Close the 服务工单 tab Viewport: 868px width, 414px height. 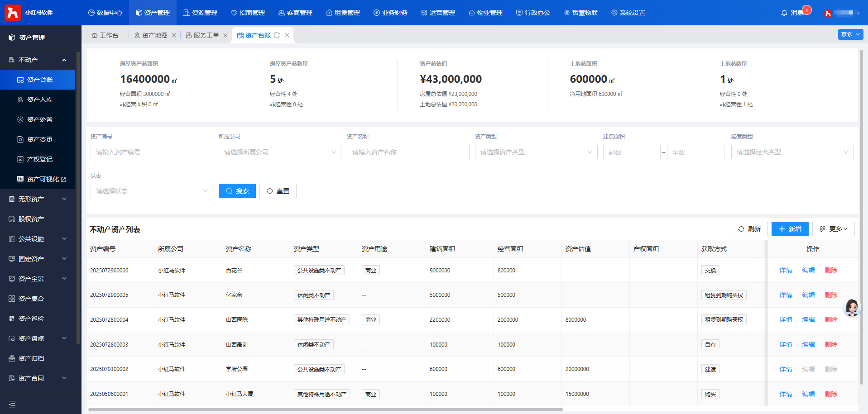coord(225,35)
